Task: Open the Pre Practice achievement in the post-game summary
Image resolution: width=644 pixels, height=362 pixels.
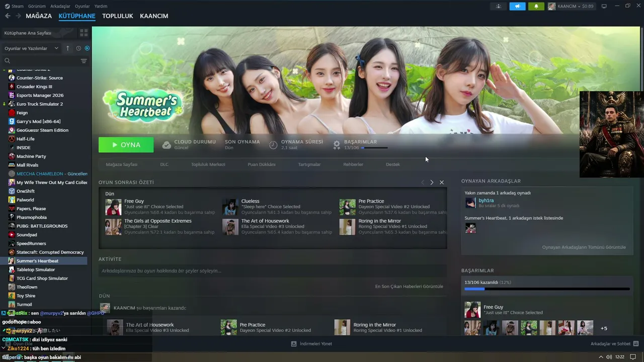Action: [x=347, y=207]
